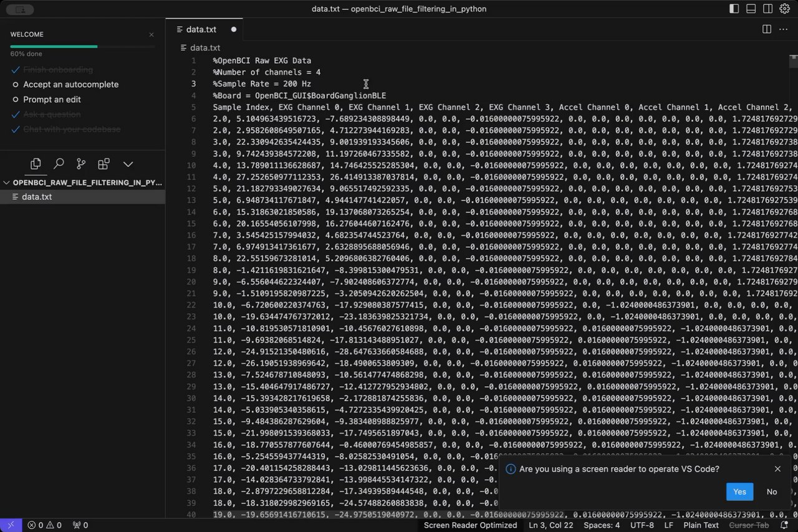This screenshot has width=798, height=532.
Task: Click the editor scrollbar minimap slider
Action: pyautogui.click(x=793, y=61)
